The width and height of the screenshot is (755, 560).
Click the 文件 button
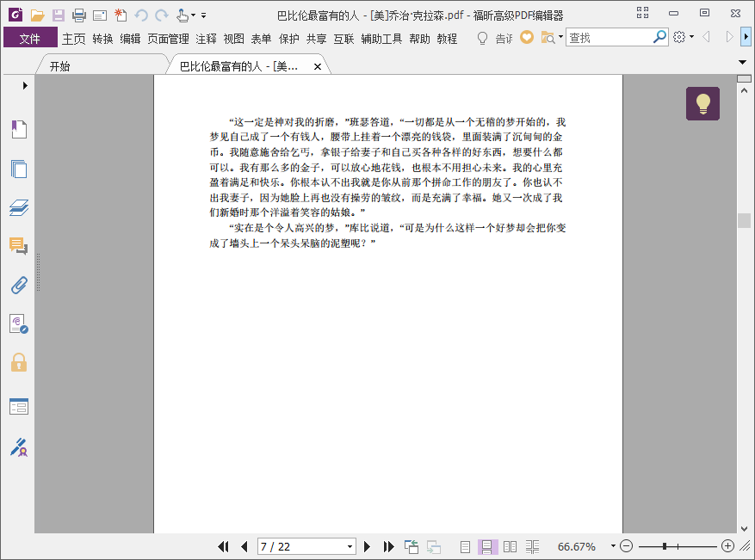(x=30, y=39)
